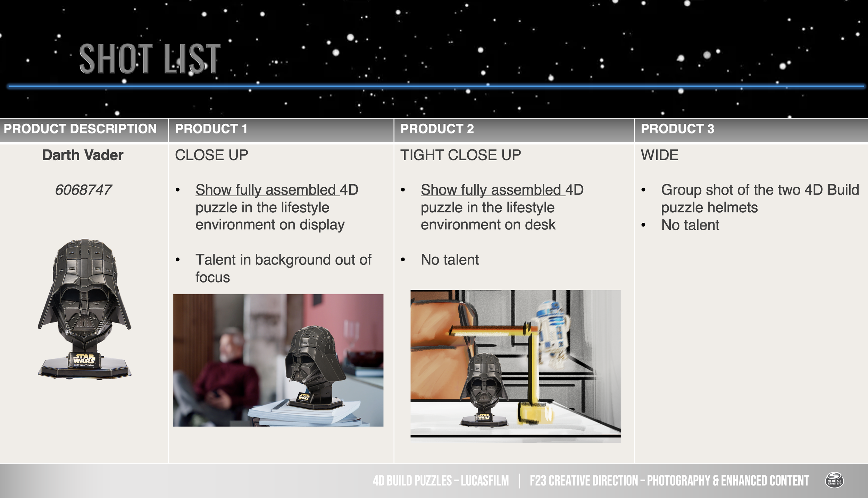Click the desk sketch image with R2-D2

515,366
